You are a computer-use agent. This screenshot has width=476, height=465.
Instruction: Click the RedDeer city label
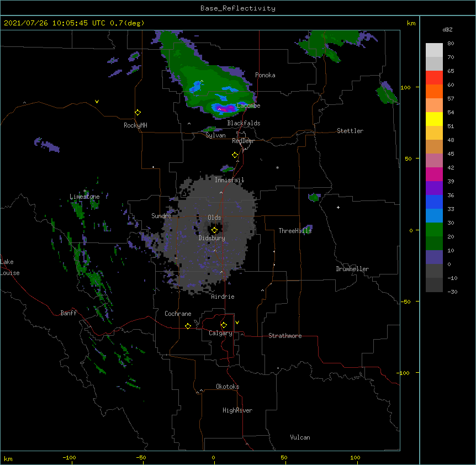pos(243,141)
